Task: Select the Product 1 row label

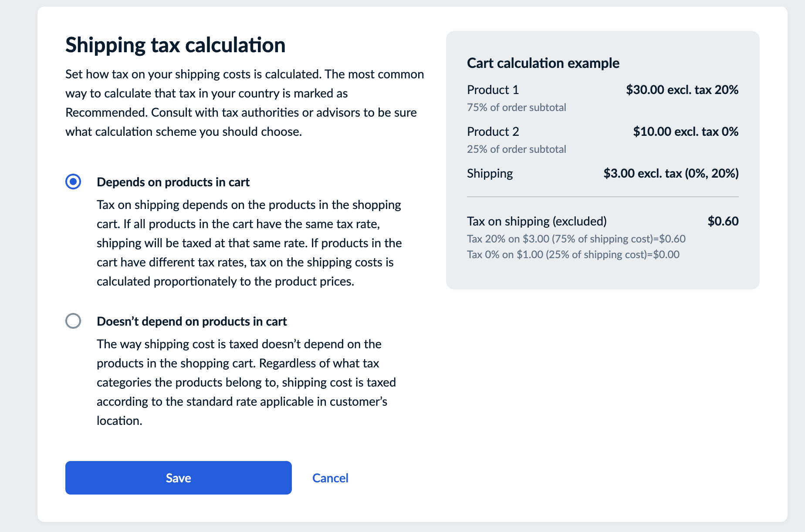Action: click(x=493, y=90)
